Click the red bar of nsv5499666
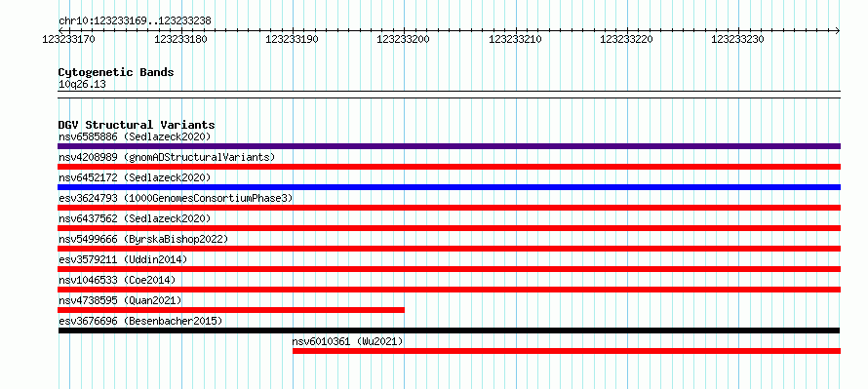868x389 pixels. pyautogui.click(x=449, y=249)
